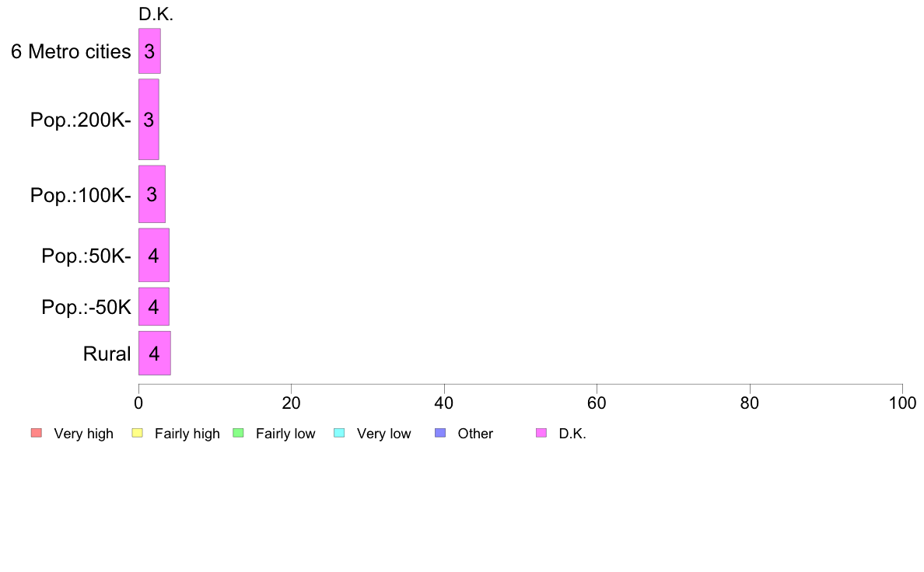Select the Rural bar
Screen dimensions: 924x572
click(x=155, y=354)
